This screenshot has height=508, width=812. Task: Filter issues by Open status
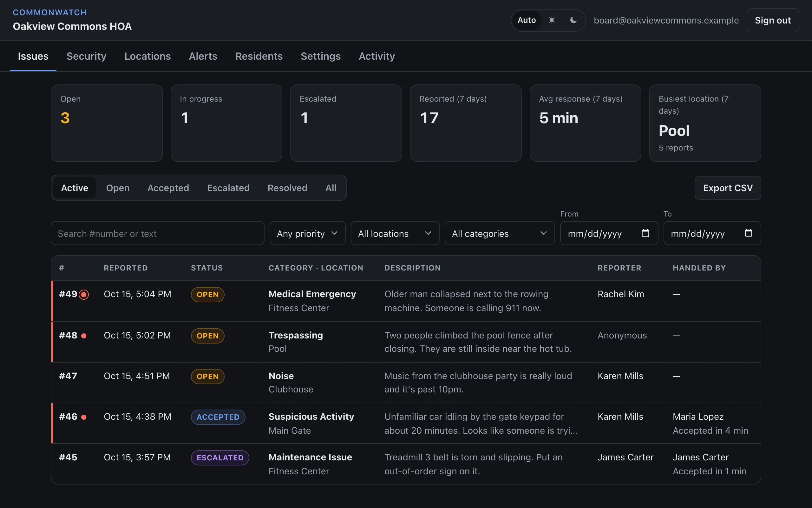pos(118,188)
